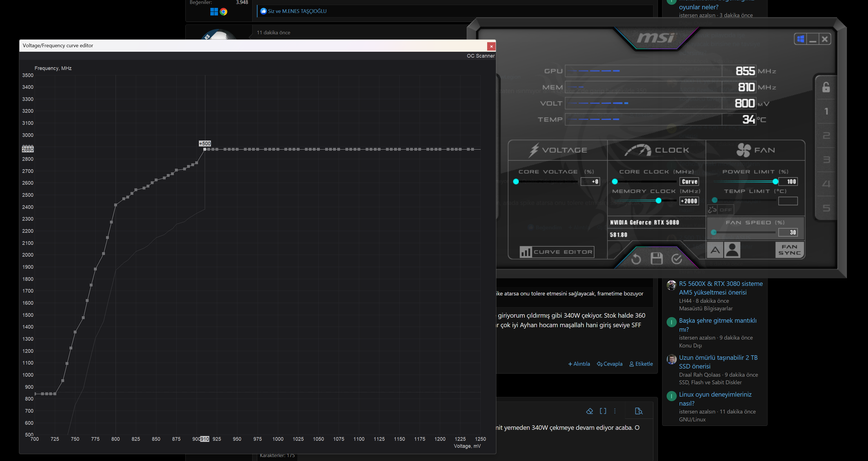Click 'Cevapla' to reply to the post
Screen dimensions: 868x461
click(610, 364)
